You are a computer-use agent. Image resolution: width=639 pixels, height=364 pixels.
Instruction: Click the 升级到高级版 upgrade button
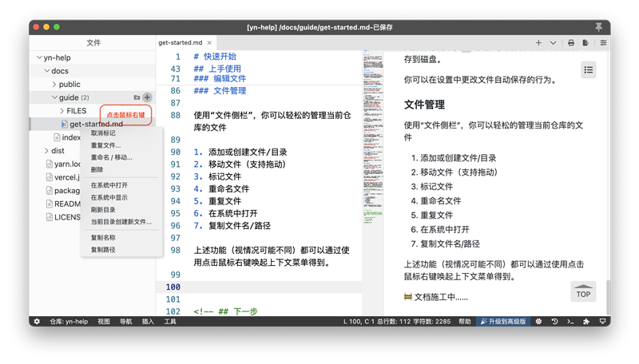tap(503, 321)
